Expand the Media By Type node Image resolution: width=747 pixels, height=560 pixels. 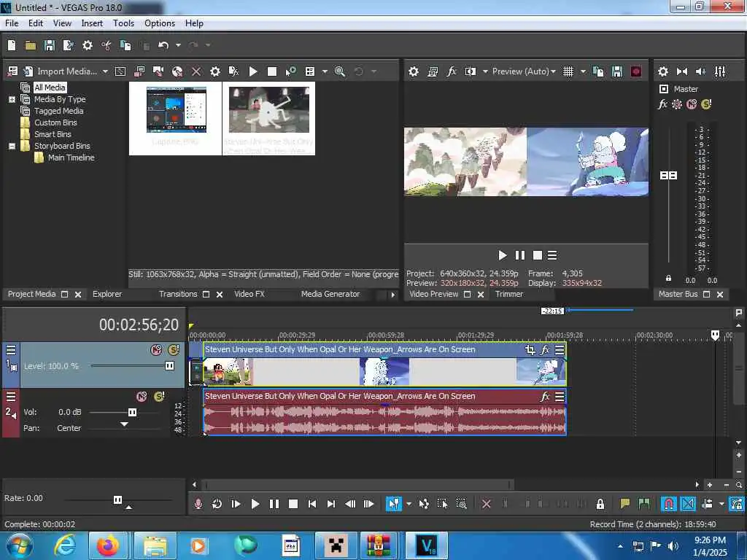tap(12, 99)
